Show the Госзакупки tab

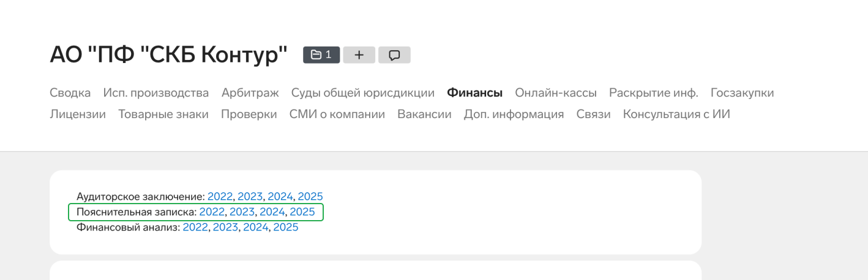pyautogui.click(x=742, y=93)
